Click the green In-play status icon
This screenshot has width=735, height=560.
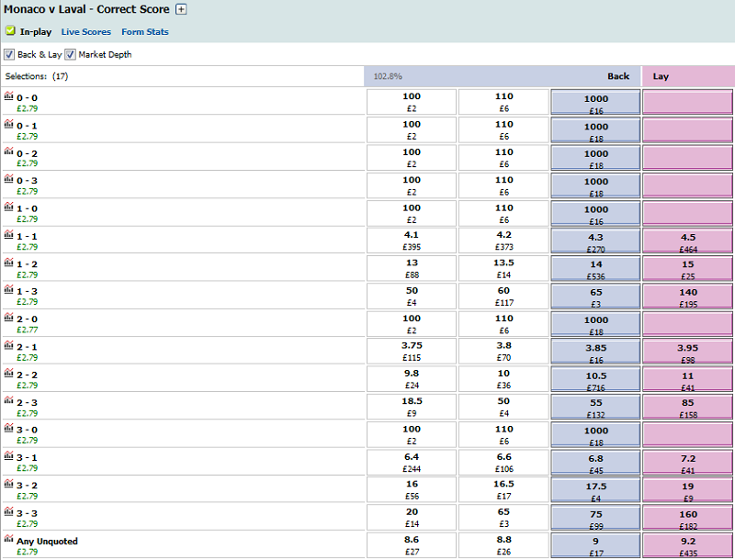click(x=10, y=31)
